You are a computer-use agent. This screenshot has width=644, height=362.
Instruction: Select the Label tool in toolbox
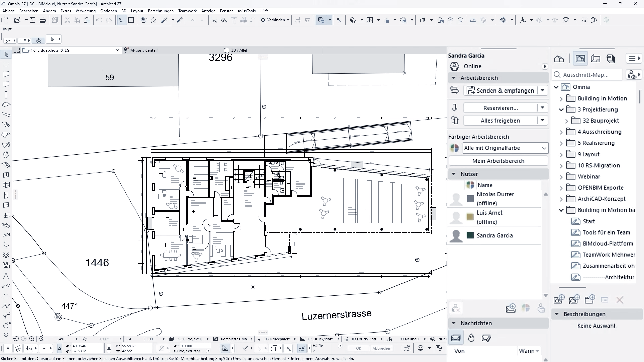pos(6,286)
